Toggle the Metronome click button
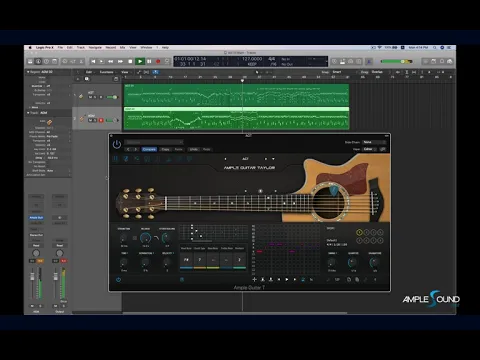This screenshot has width=480, height=360. (x=369, y=61)
